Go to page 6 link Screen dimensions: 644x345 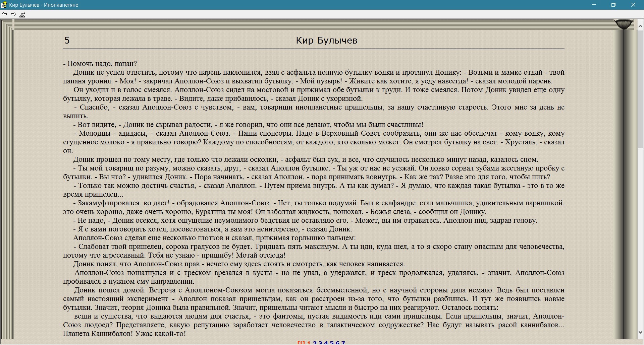pyautogui.click(x=337, y=343)
